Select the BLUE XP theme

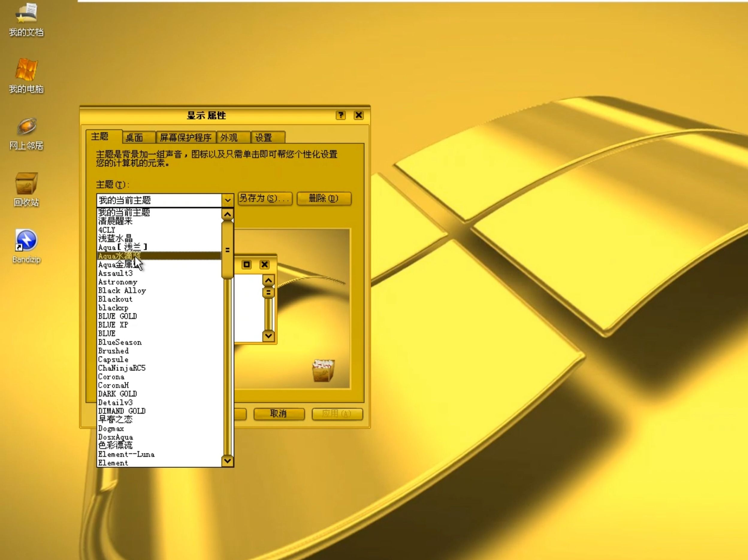click(x=159, y=325)
